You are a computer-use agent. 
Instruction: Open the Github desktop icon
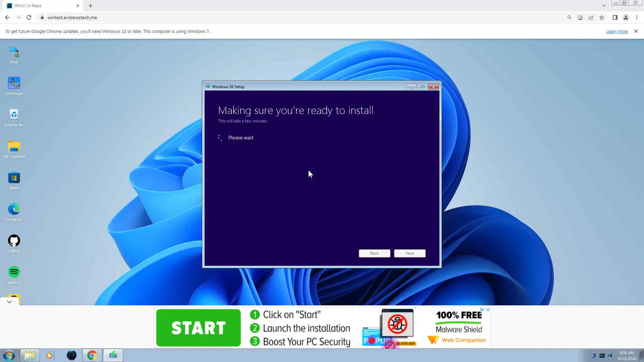pos(14,241)
